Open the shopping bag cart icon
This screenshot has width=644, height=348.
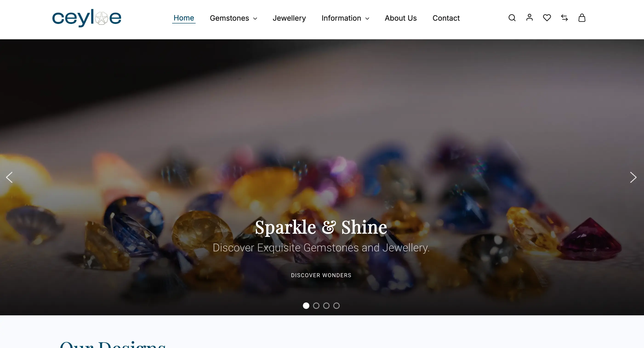coord(582,18)
